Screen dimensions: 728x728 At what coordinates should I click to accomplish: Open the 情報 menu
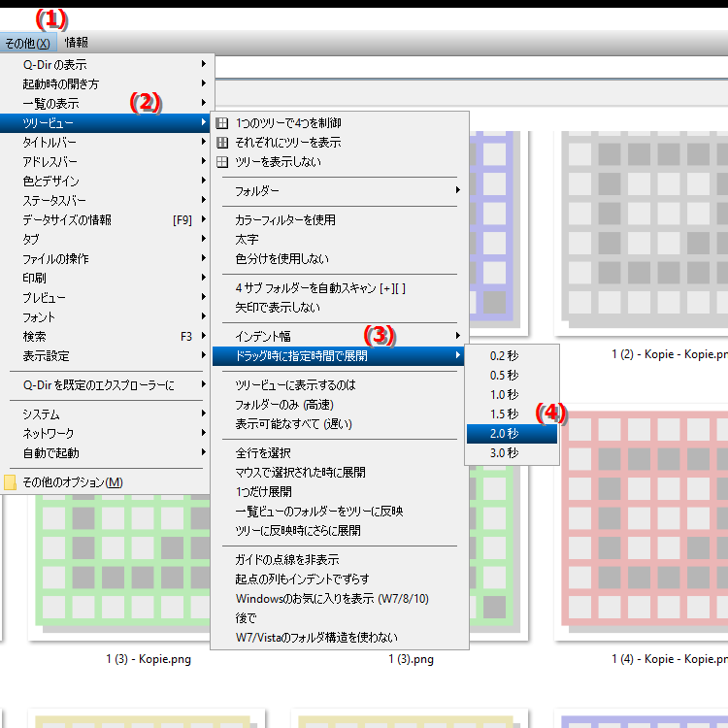[x=76, y=43]
